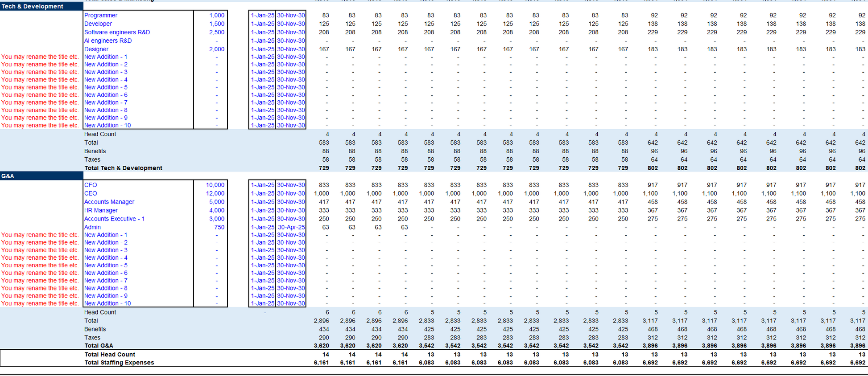
Task: Click the Accounts Manager title cell
Action: point(109,202)
